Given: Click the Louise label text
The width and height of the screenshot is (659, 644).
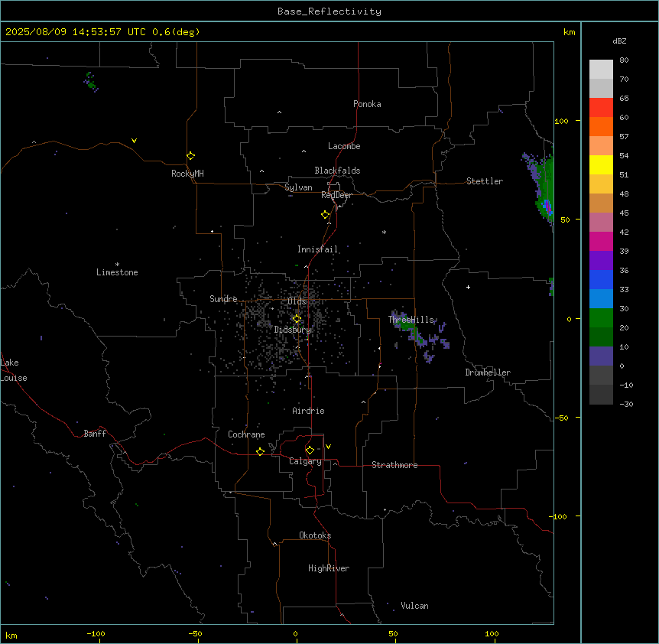Looking at the screenshot, I should (14, 378).
